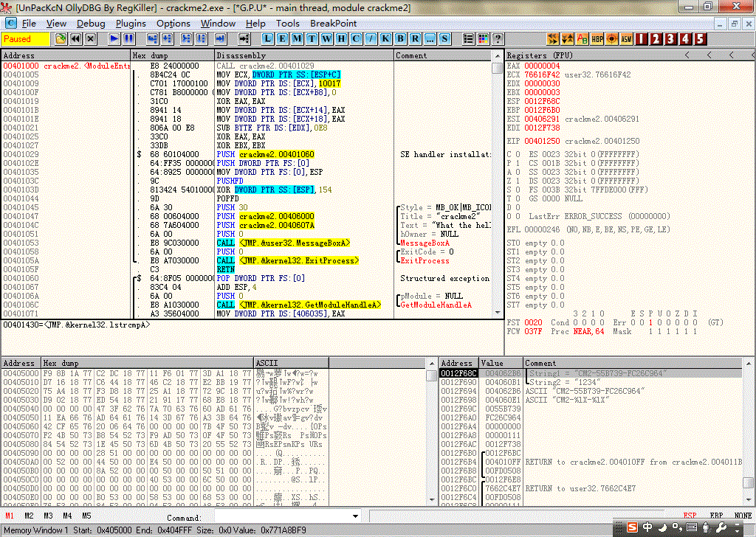This screenshot has width=756, height=537.
Task: Open the Debug menu
Action: [x=91, y=23]
